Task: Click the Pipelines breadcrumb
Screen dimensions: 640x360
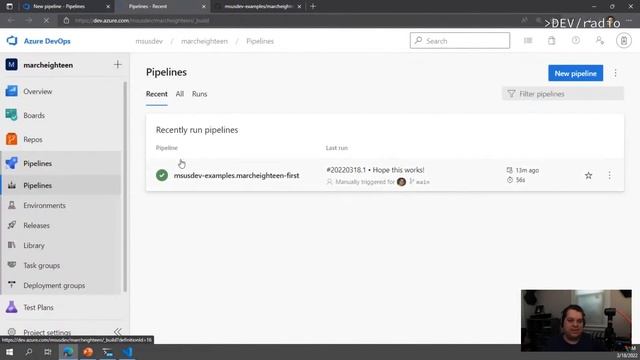Action: pyautogui.click(x=260, y=41)
